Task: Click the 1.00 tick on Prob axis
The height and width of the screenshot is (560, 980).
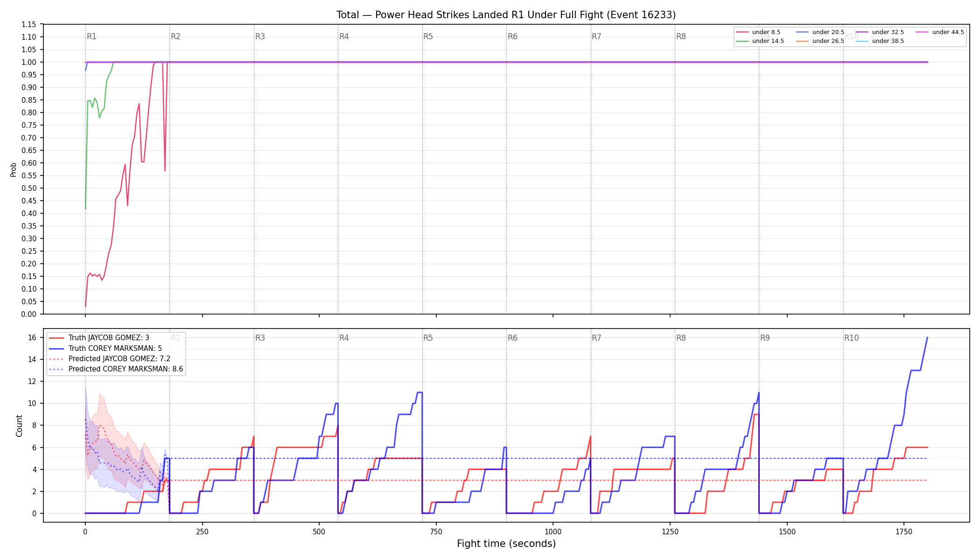Action: coord(29,62)
